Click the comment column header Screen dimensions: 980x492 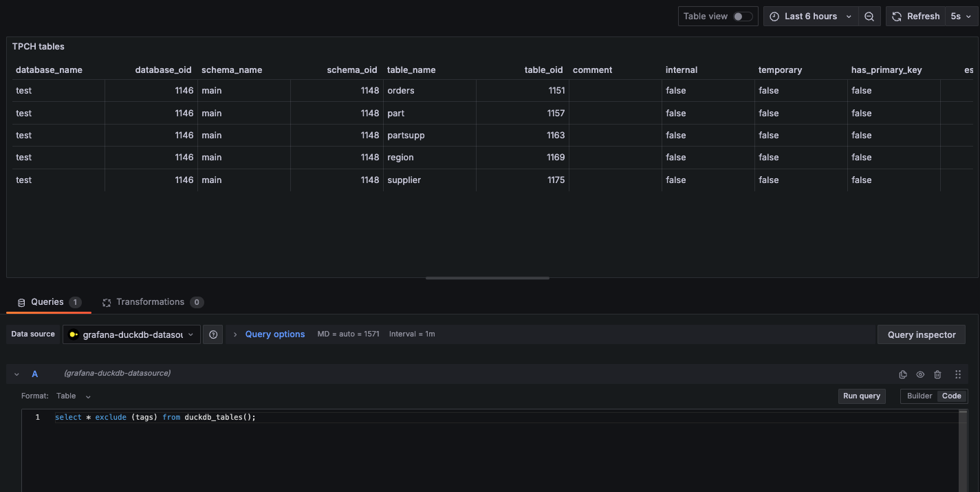pyautogui.click(x=592, y=69)
